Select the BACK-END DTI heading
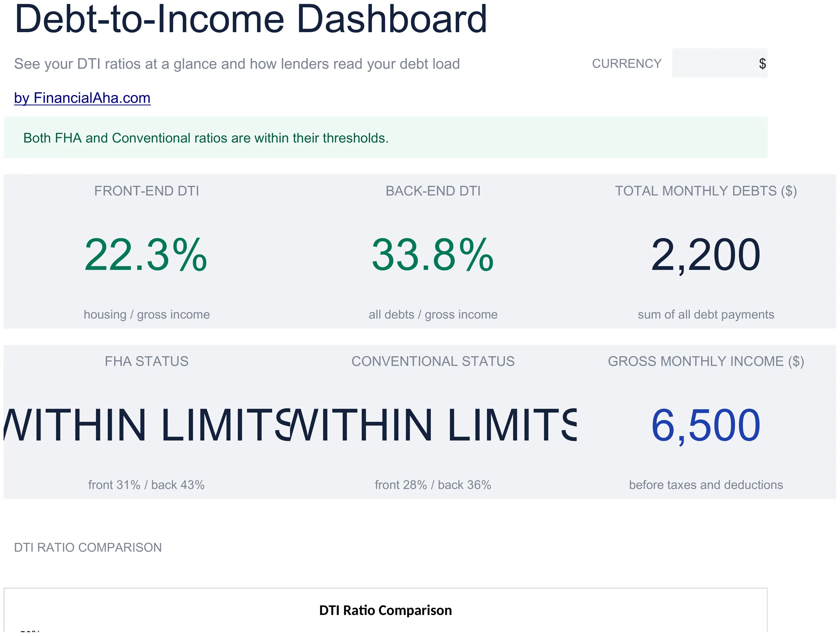840x636 pixels. pos(433,191)
